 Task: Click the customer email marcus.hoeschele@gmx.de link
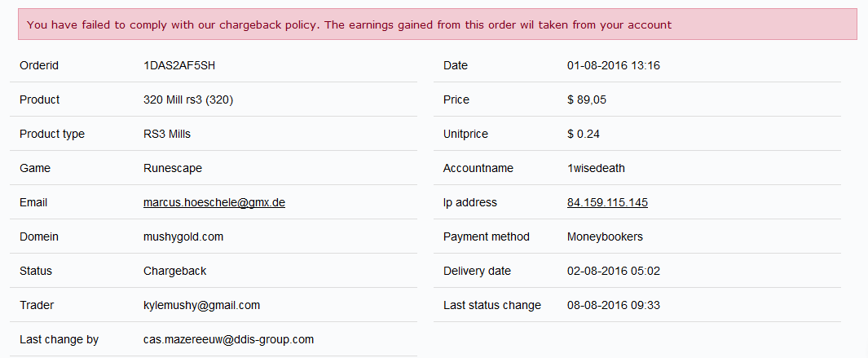point(214,202)
